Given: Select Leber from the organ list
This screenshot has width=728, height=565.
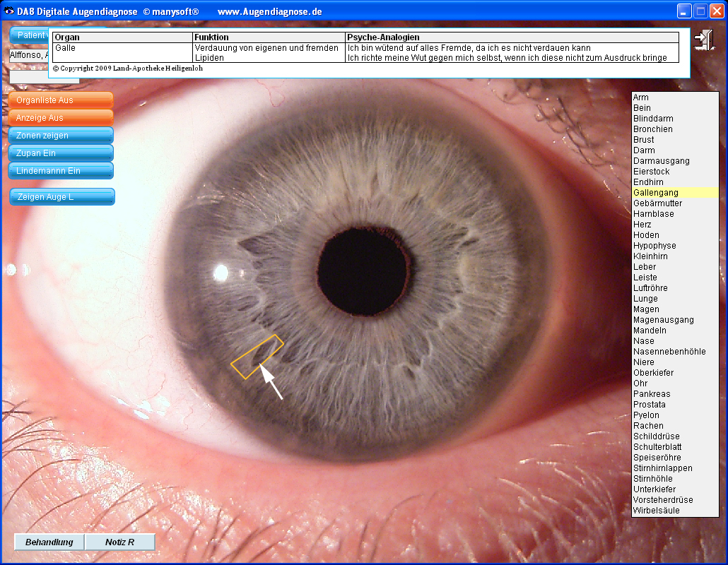Looking at the screenshot, I should [645, 267].
